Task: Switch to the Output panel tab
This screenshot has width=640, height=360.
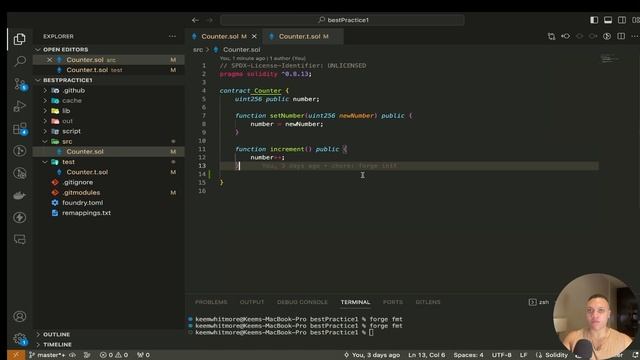Action: coord(252,302)
